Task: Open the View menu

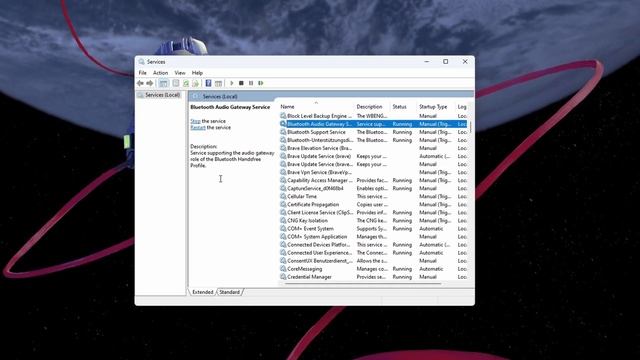Action: coord(180,73)
